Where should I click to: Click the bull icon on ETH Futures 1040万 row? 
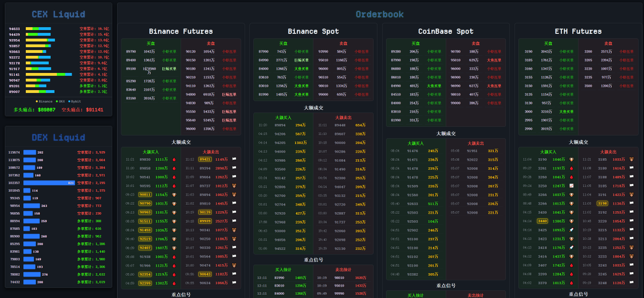(571, 160)
